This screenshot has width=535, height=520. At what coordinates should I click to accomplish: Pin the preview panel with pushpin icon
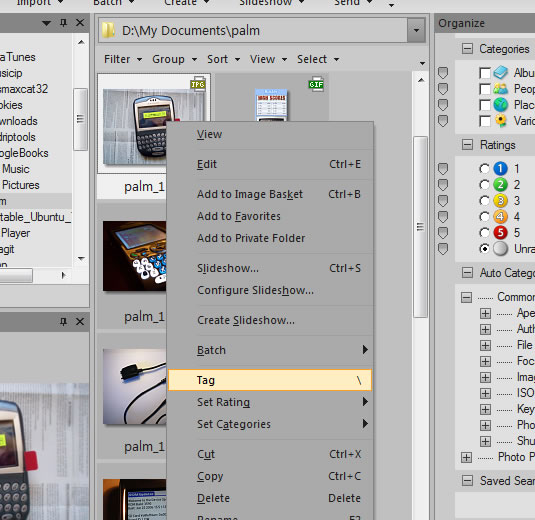pos(63,321)
